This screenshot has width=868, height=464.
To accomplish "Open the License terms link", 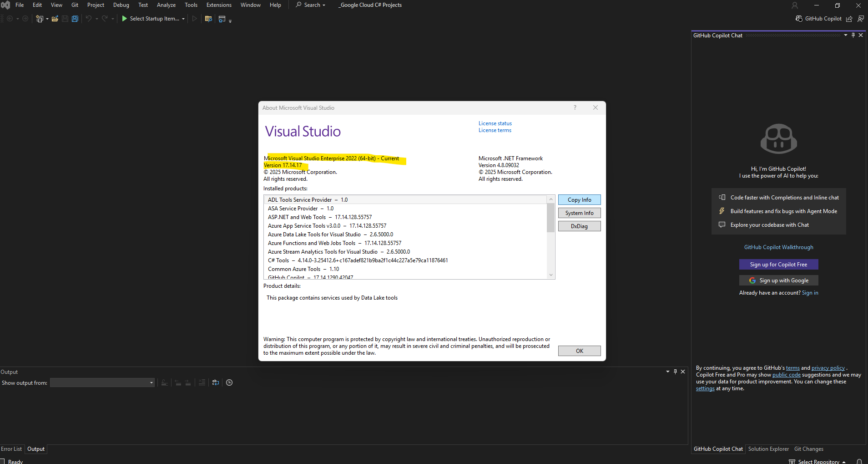I will point(495,130).
